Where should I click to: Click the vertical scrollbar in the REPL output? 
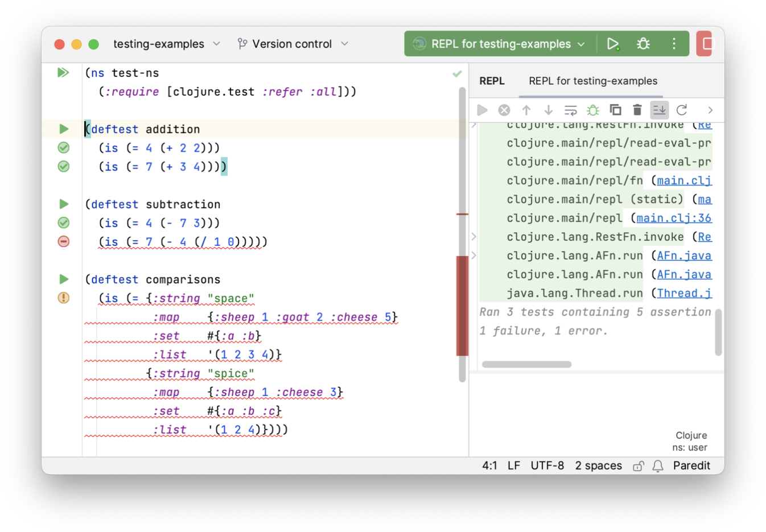click(x=718, y=332)
